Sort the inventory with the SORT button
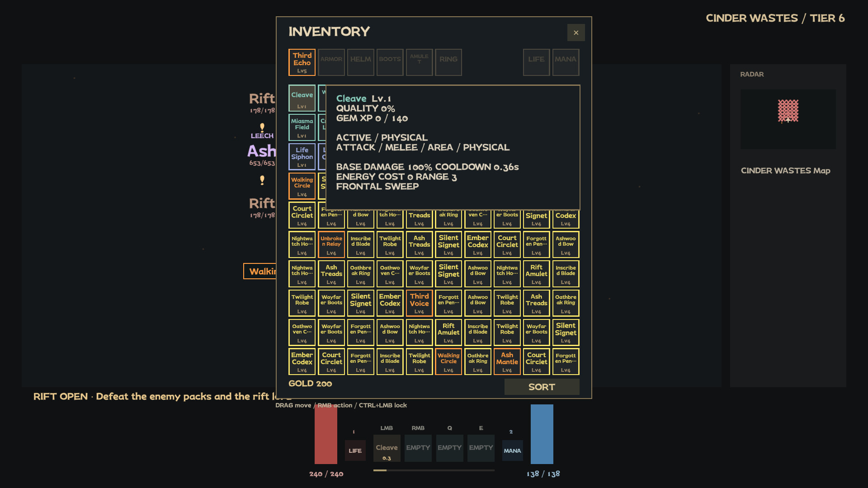 (x=542, y=387)
